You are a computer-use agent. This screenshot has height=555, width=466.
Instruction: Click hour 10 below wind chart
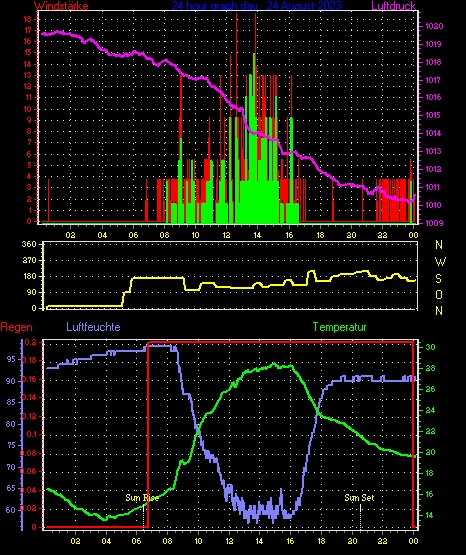click(195, 235)
